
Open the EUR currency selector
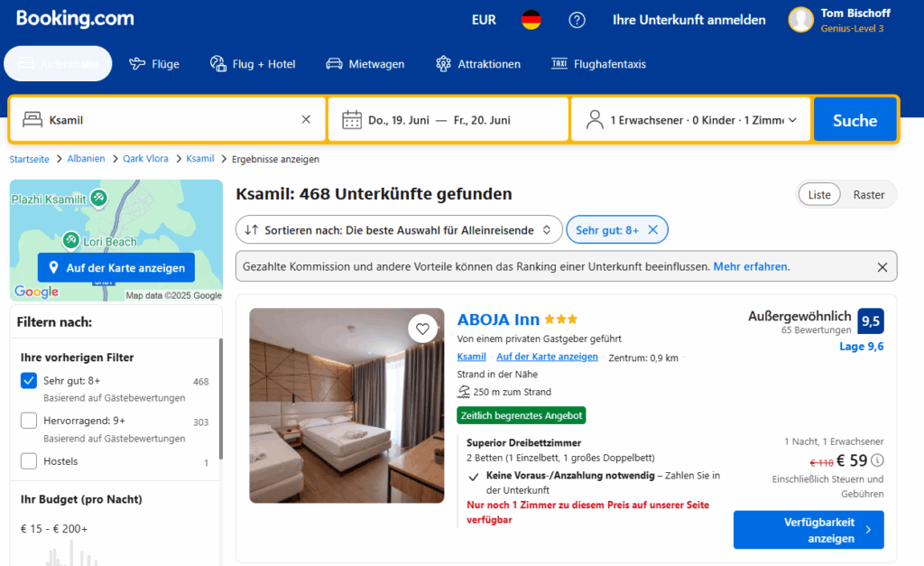coord(484,20)
